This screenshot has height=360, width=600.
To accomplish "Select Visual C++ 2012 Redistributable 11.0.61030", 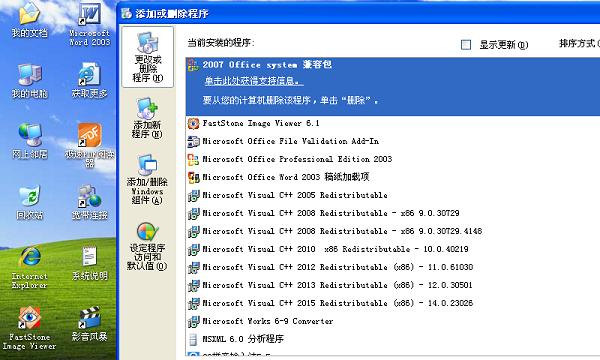I will tap(393, 267).
